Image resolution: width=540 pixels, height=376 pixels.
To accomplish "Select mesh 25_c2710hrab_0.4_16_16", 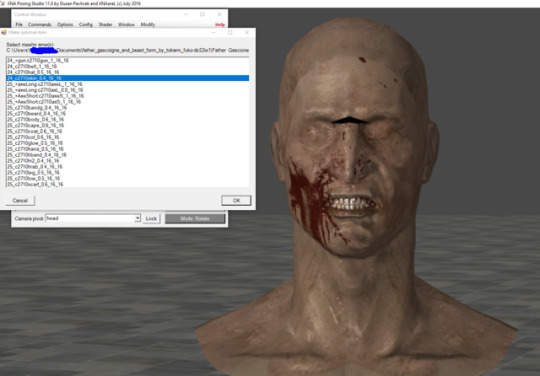I will point(127,167).
